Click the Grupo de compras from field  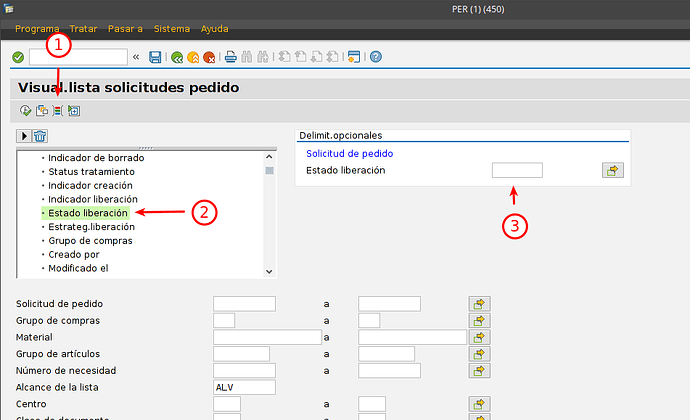(x=224, y=321)
